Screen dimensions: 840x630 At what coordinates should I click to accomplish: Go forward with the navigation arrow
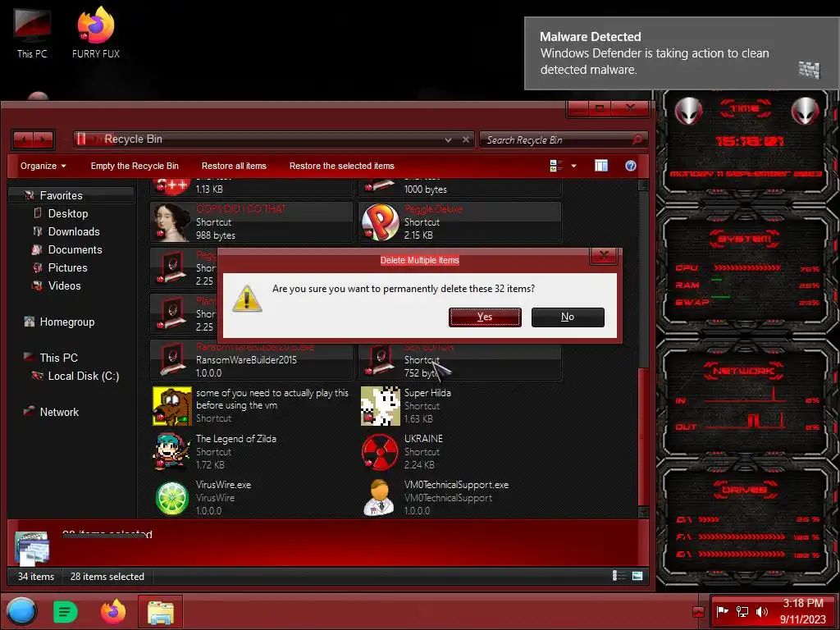tap(44, 139)
